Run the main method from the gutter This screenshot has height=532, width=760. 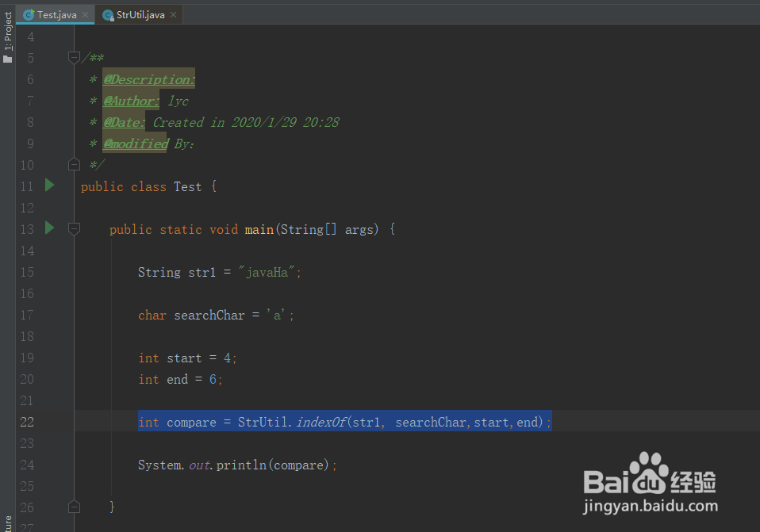pyautogui.click(x=49, y=228)
